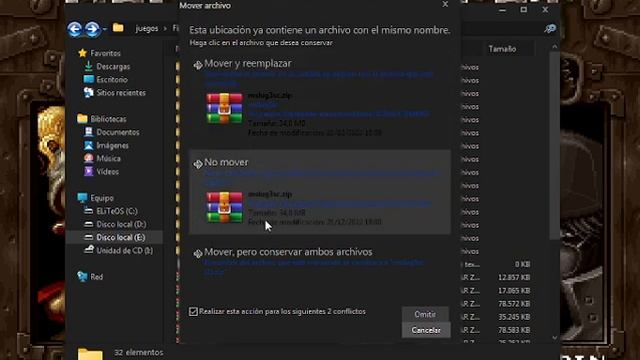Open drive ELiTeOS (C:)
This screenshot has height=360, width=640.
coord(117,211)
